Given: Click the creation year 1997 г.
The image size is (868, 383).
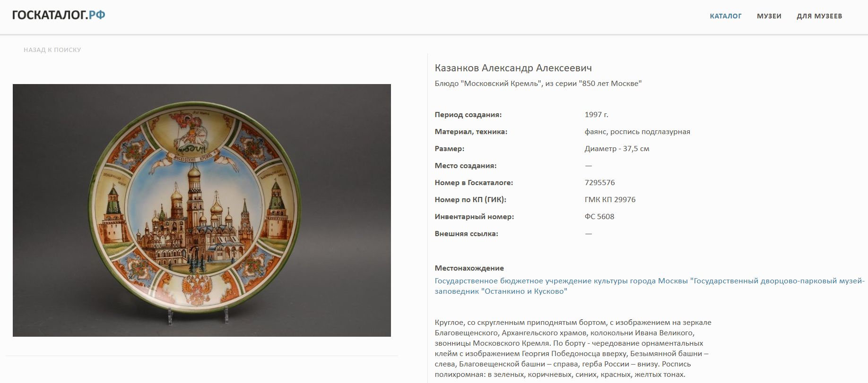Looking at the screenshot, I should click(x=596, y=115).
